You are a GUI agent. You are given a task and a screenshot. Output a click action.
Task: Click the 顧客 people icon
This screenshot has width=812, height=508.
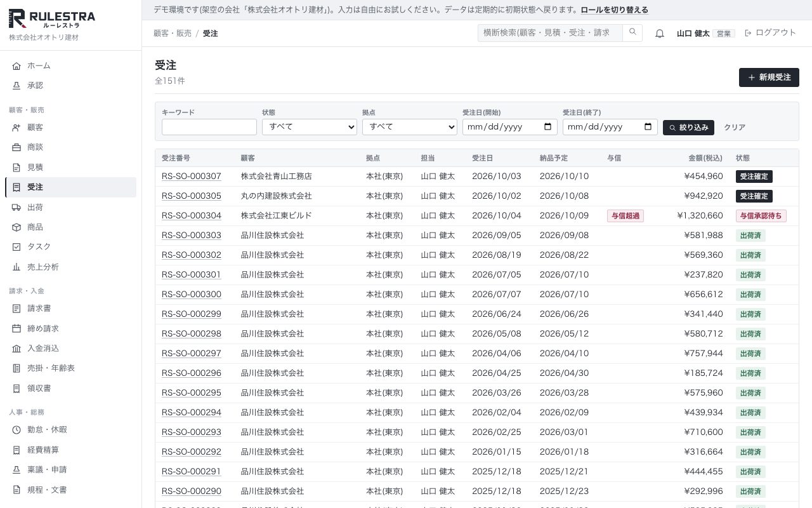pos(16,128)
